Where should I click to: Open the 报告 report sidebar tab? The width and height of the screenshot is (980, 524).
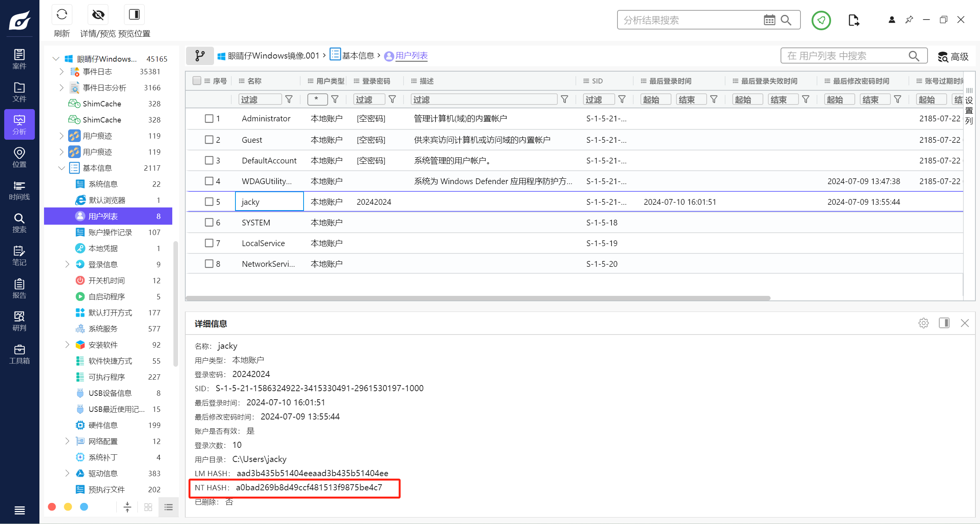(x=19, y=289)
